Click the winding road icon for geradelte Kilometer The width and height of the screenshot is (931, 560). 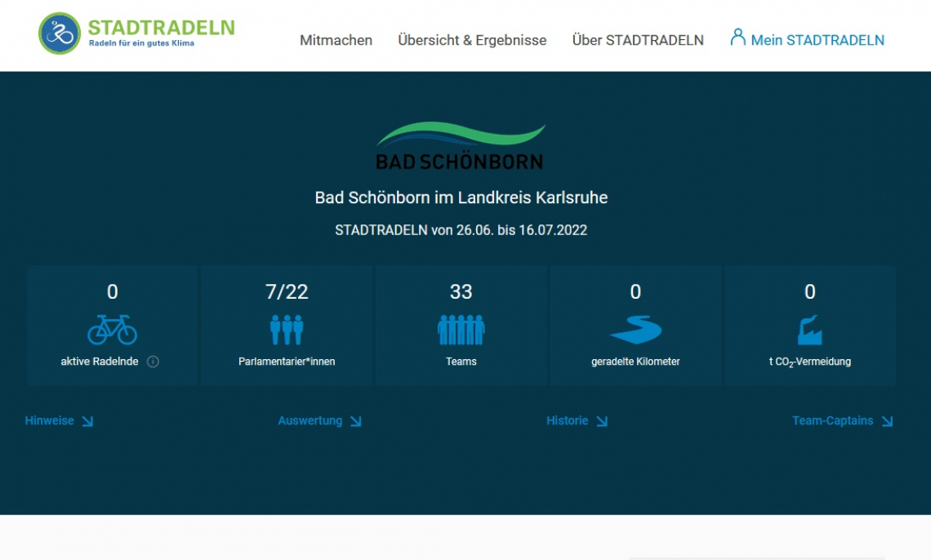point(635,329)
